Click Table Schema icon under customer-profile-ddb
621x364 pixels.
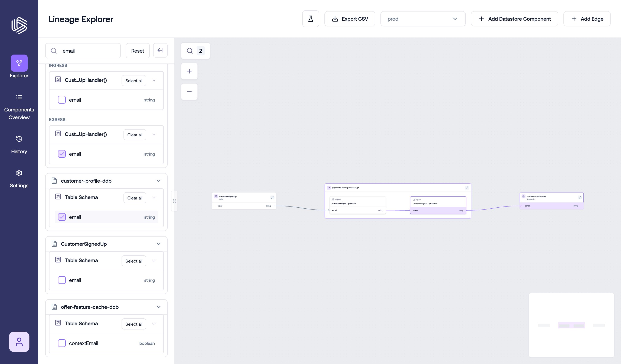tap(58, 196)
